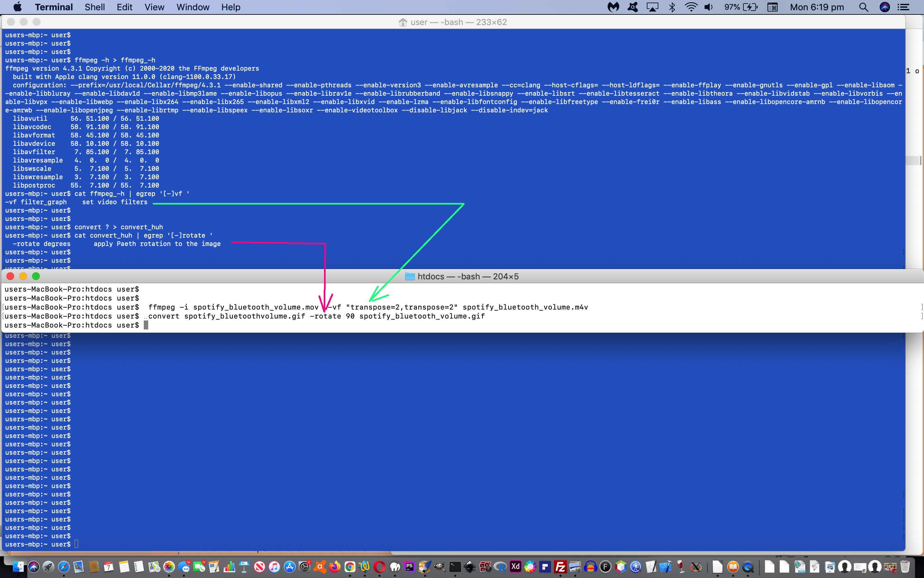Open Google Chrome from the Dock
This screenshot has height=578, width=924.
pos(350,566)
